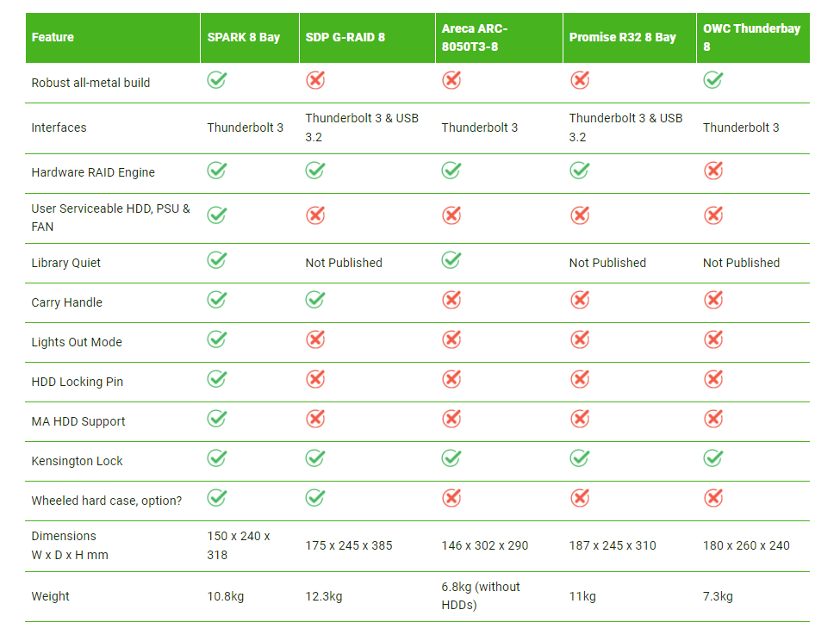Click Not Published text under SDP G-RAID 8
The image size is (840, 641).
click(x=344, y=263)
